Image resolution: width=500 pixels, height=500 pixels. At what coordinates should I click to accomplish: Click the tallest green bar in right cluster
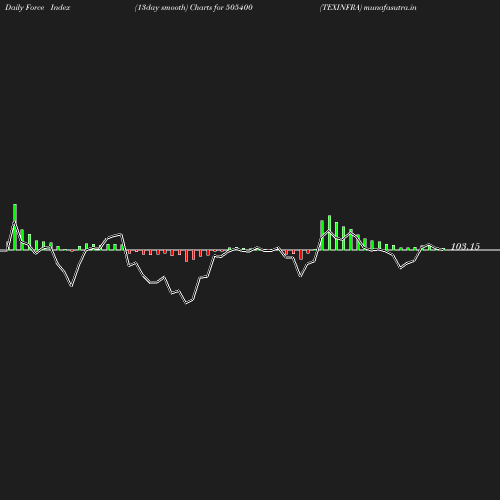[329, 233]
